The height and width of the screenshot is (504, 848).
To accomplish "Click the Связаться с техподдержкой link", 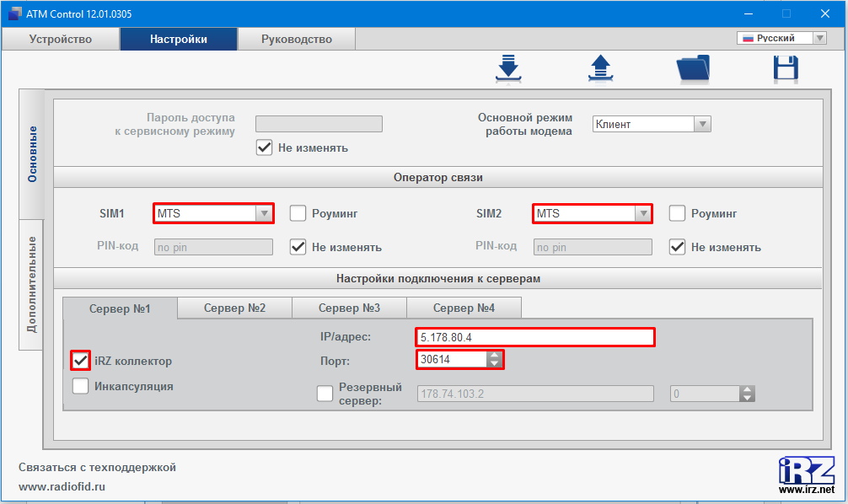I will [x=97, y=467].
